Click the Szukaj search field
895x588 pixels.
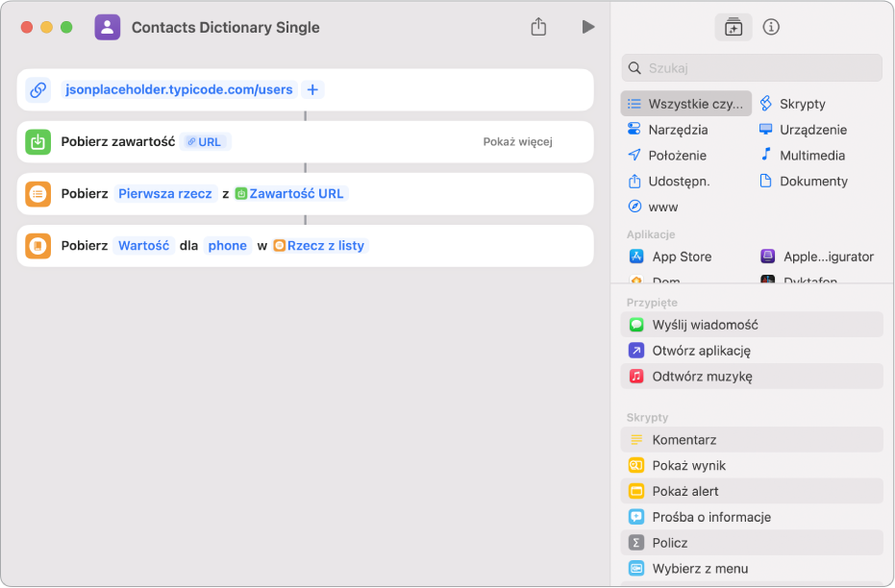coord(759,68)
